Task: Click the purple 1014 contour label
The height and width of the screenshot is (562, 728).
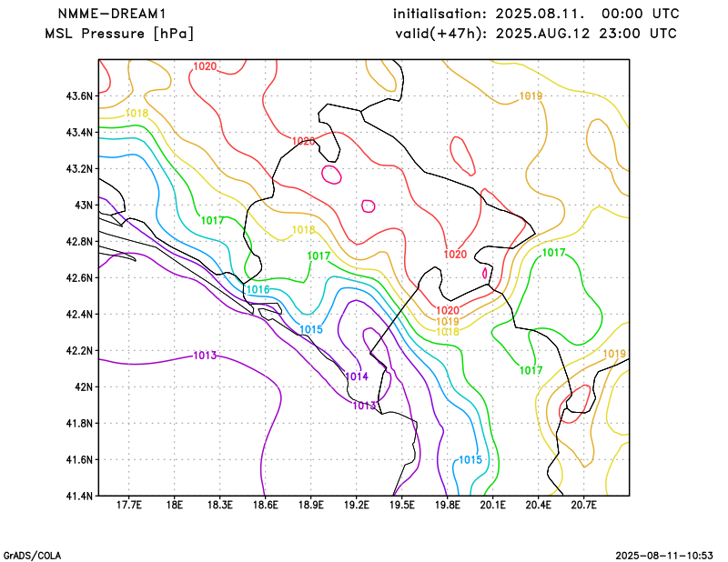Action: [357, 376]
